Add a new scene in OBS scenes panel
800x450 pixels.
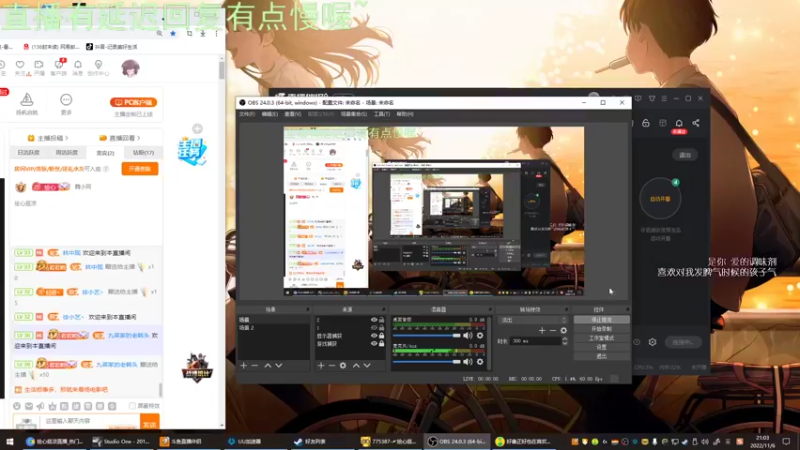click(x=243, y=365)
